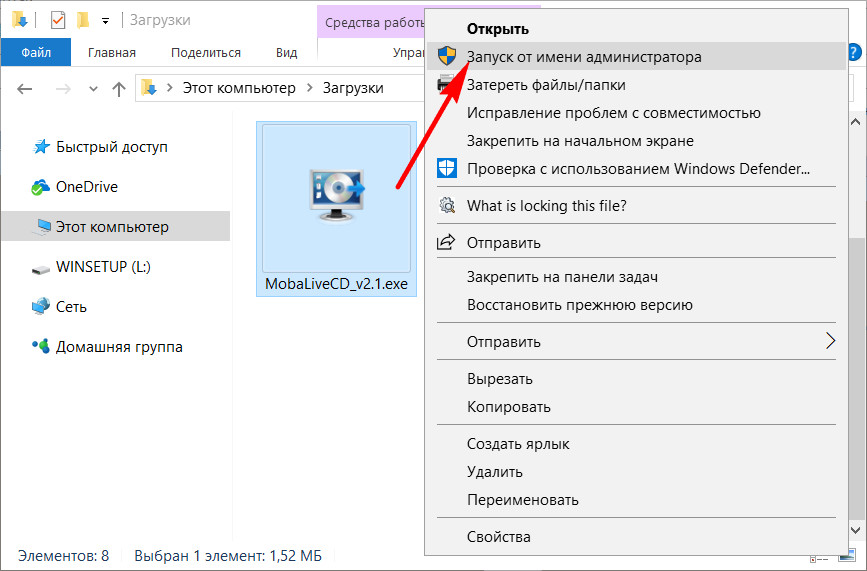Expand the Отправить submenu arrow

(x=830, y=342)
